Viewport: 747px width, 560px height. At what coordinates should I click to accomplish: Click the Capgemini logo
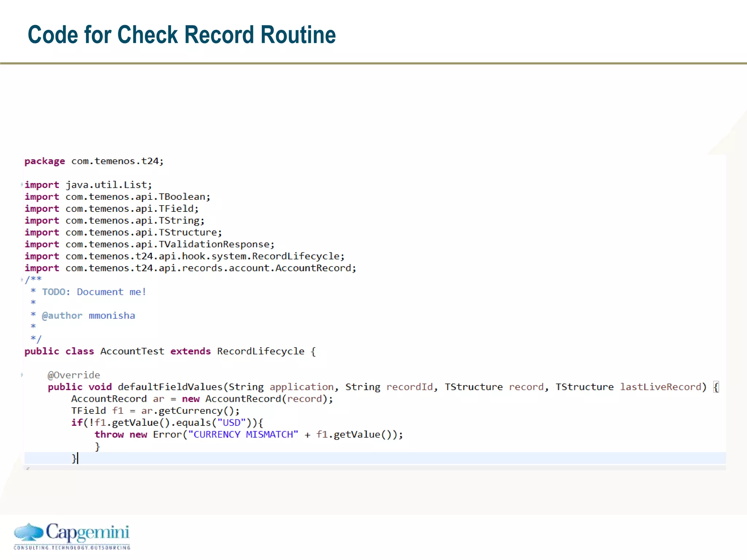(72, 536)
